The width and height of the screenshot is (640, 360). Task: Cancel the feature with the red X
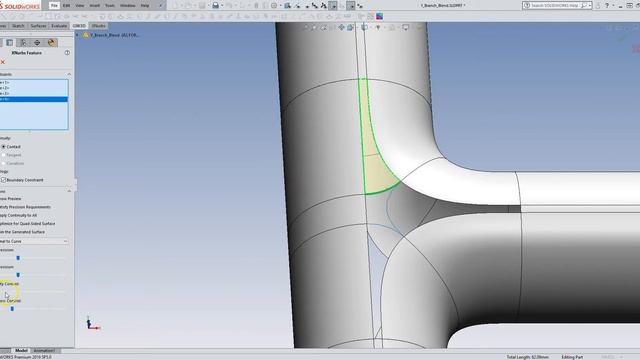pos(3,62)
